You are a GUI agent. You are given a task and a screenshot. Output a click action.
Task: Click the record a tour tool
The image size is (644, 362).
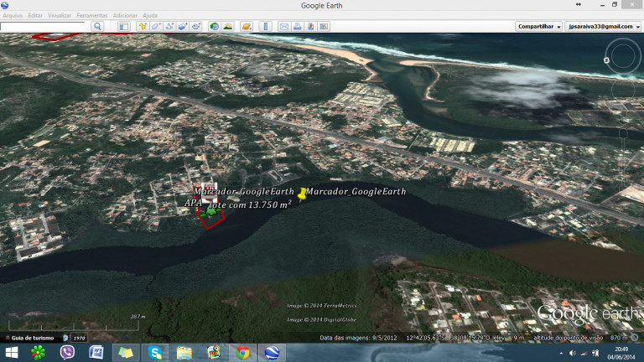[196, 26]
